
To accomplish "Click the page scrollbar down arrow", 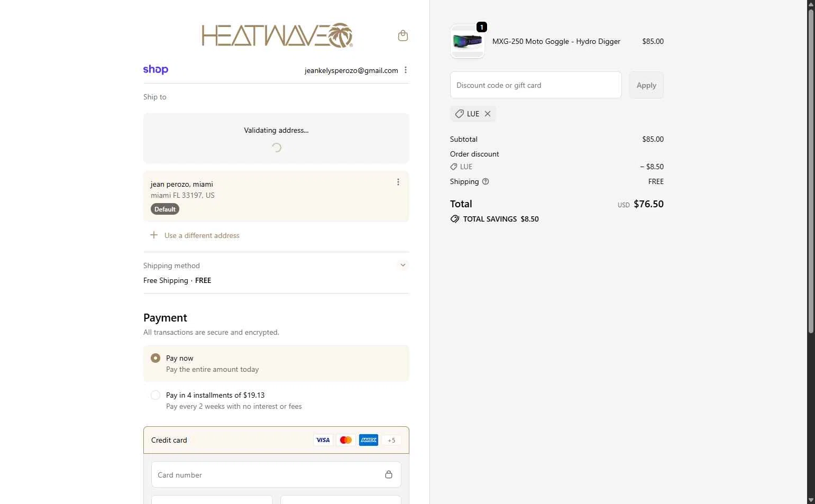I will pos(811,500).
